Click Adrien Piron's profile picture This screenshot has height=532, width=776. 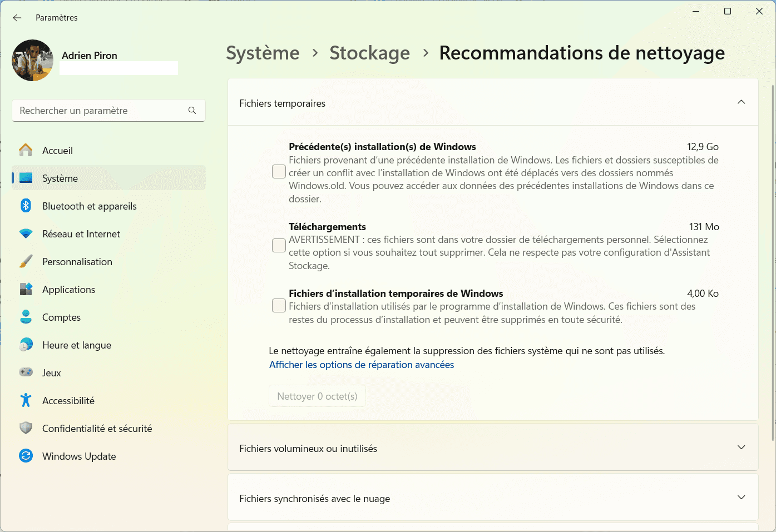click(33, 61)
